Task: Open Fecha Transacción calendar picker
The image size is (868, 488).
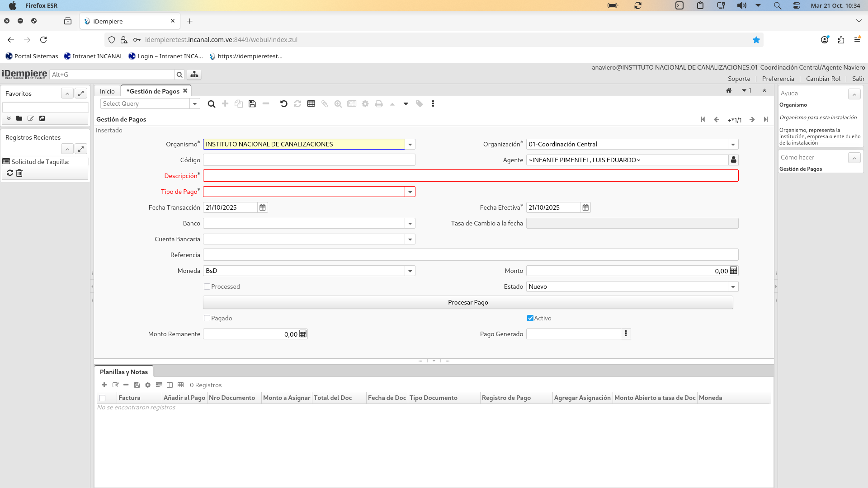Action: coord(263,207)
